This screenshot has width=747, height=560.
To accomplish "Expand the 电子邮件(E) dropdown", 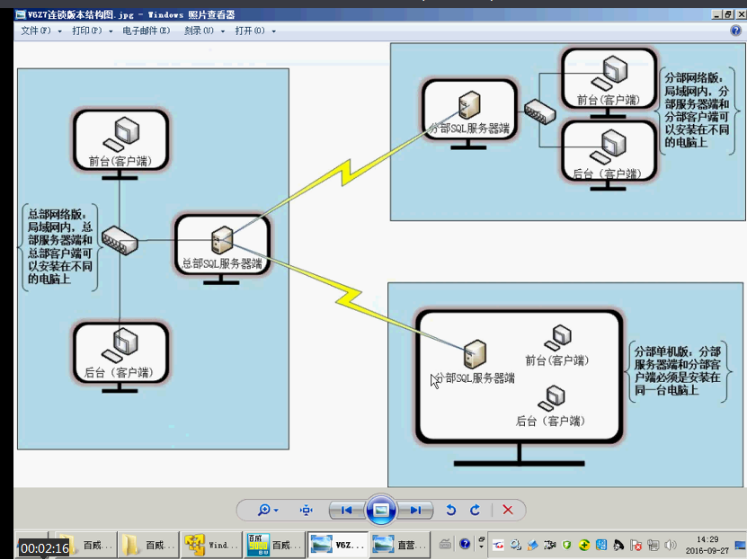I will (146, 31).
